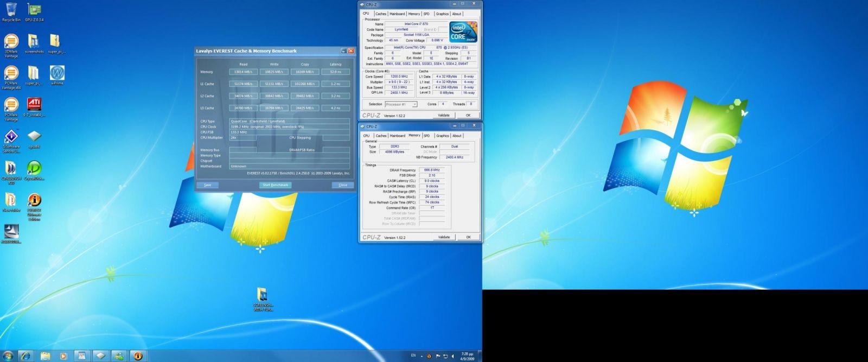The width and height of the screenshot is (868, 362).
Task: Click the Cycle Time value 24 clocks
Action: point(432,197)
